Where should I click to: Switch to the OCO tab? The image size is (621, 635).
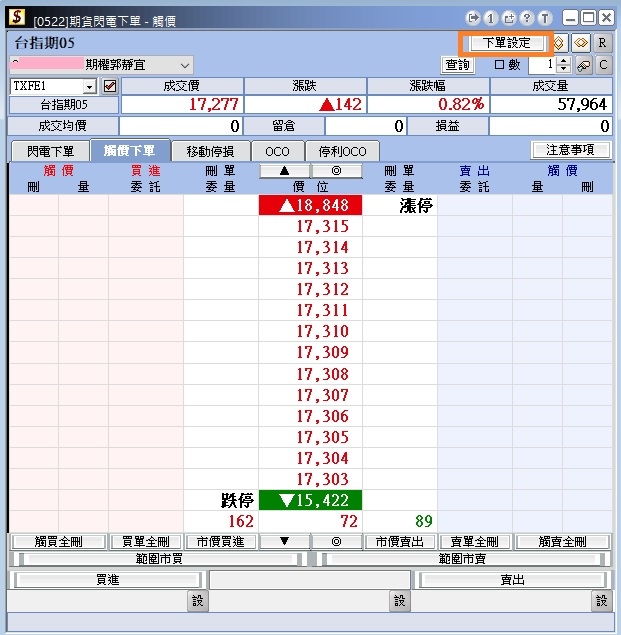point(277,151)
